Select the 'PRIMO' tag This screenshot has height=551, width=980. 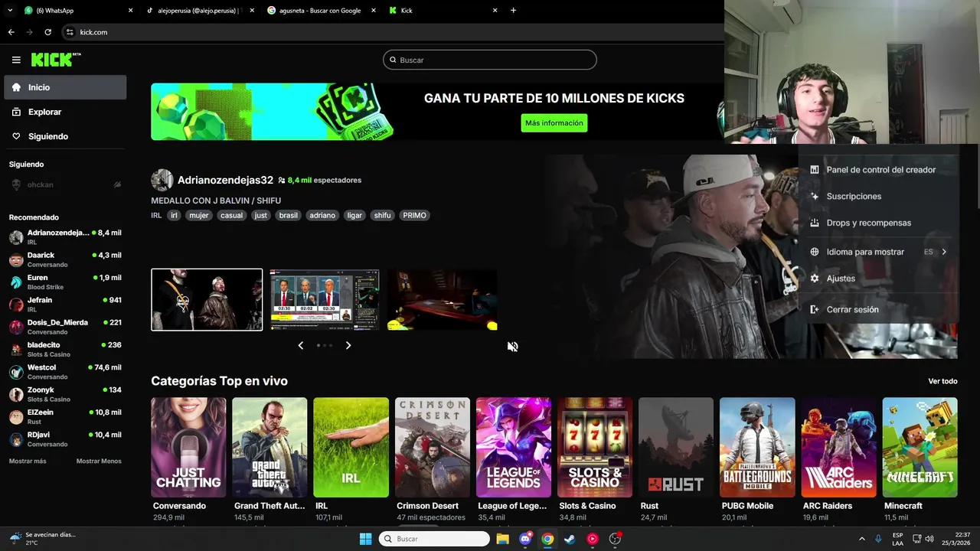pos(414,215)
